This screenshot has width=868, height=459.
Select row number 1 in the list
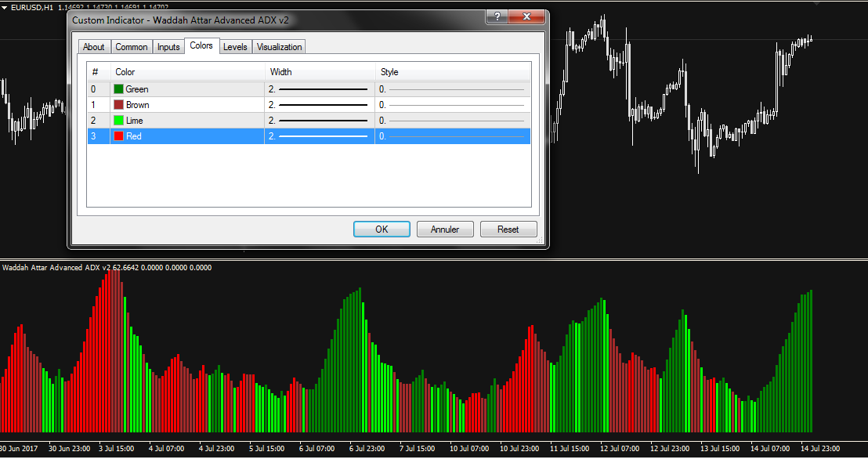pyautogui.click(x=93, y=105)
